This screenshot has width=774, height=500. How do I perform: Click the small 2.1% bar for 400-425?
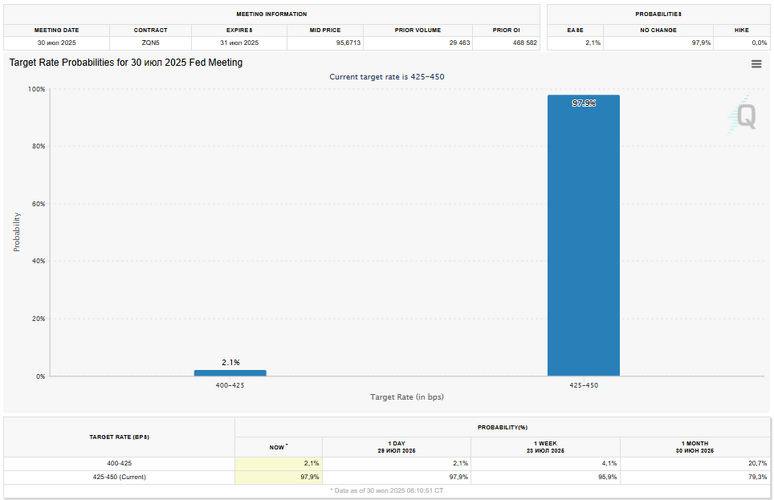pyautogui.click(x=230, y=373)
